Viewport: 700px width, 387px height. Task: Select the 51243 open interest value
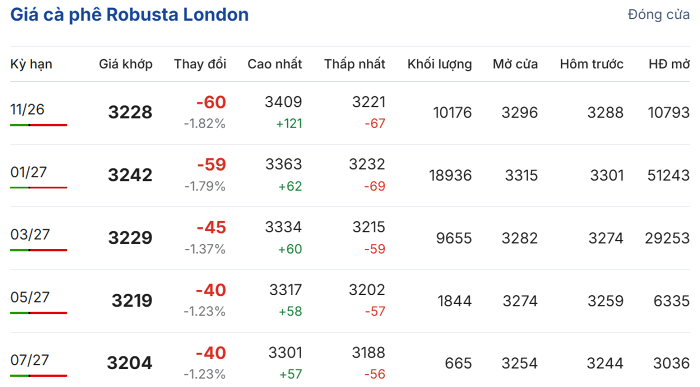pyautogui.click(x=668, y=175)
